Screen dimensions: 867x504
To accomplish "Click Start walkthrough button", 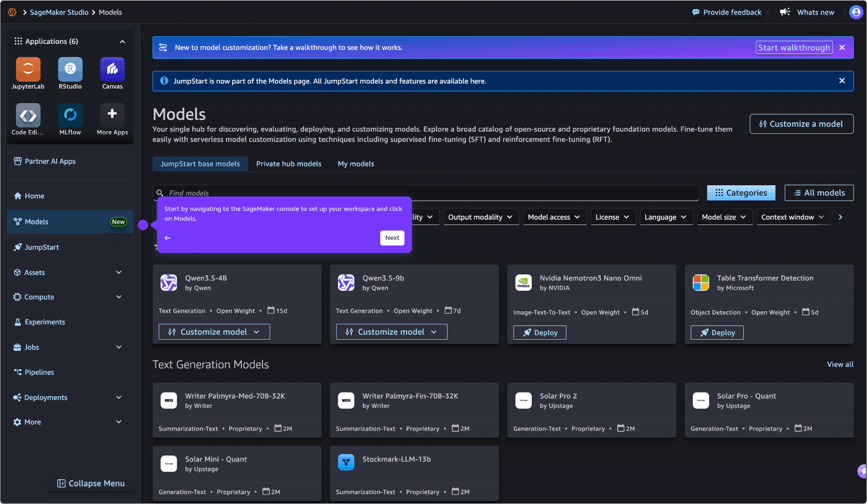I will coord(794,48).
